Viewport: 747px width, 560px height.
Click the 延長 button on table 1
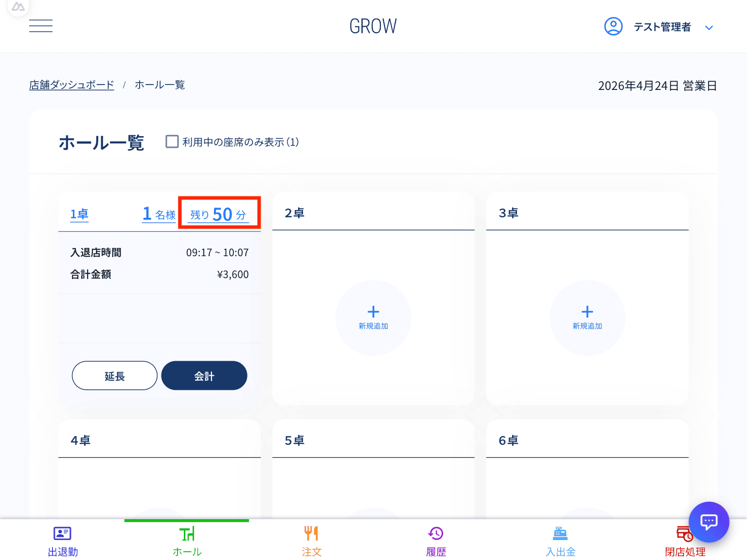coord(115,376)
